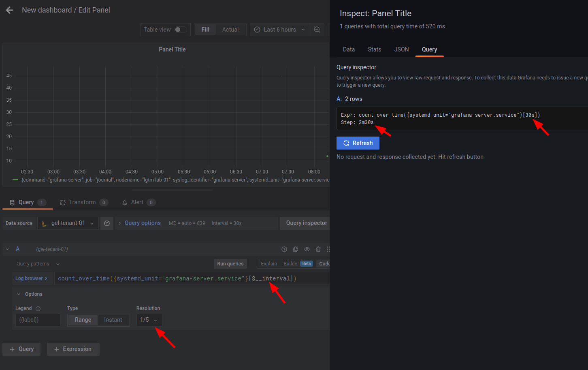Click the drag handle beside query A
The width and height of the screenshot is (588, 370).
coord(328,249)
